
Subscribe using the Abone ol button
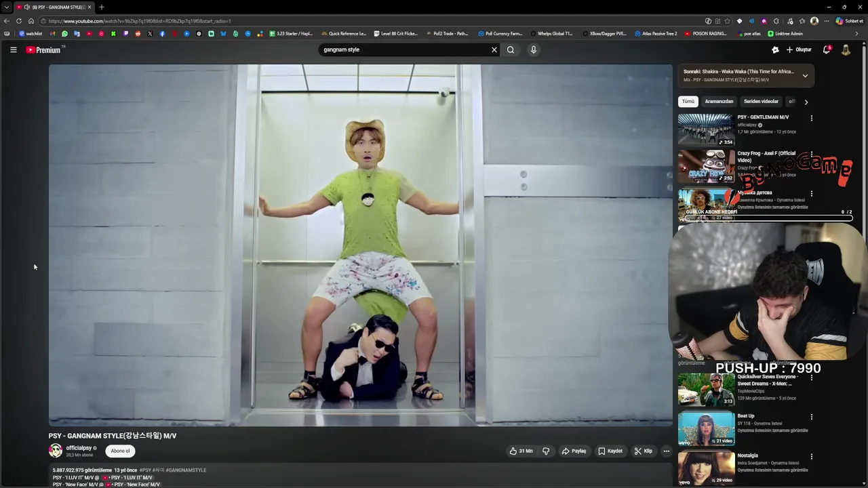coord(120,451)
